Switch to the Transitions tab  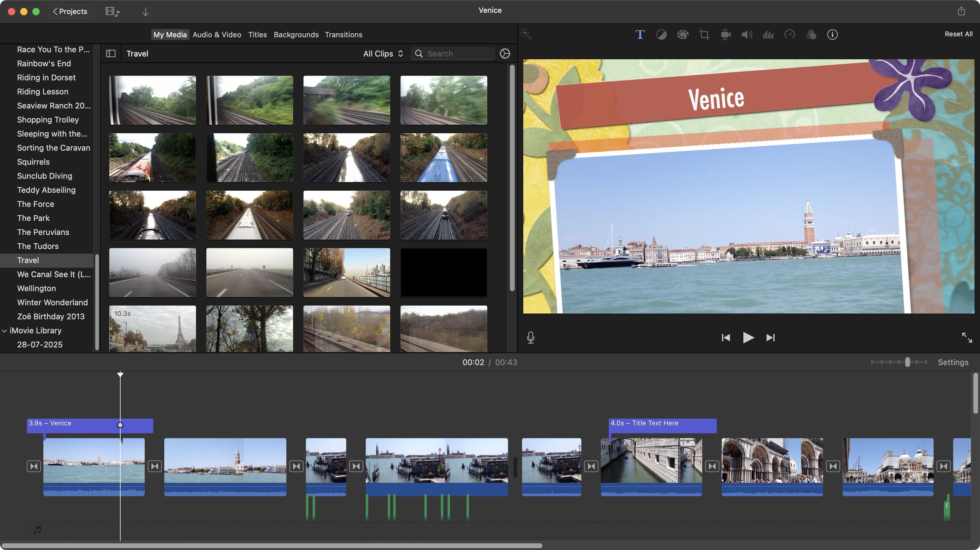tap(343, 34)
